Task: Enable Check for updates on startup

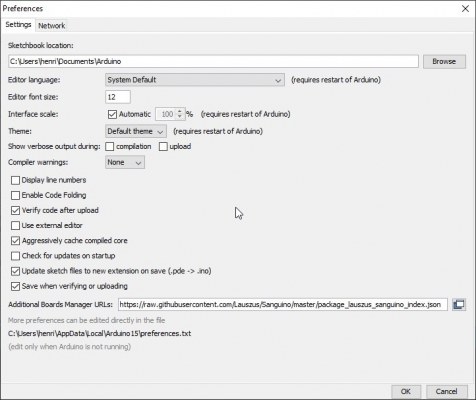Action: pyautogui.click(x=15, y=256)
